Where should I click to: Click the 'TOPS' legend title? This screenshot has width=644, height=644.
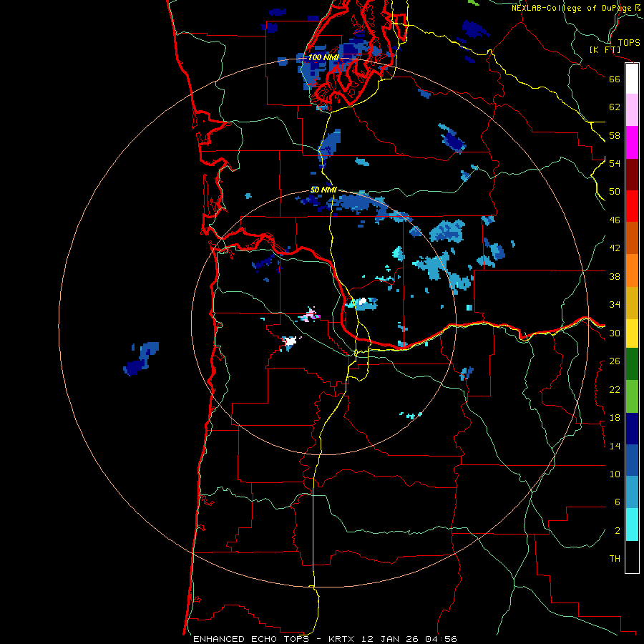[629, 43]
